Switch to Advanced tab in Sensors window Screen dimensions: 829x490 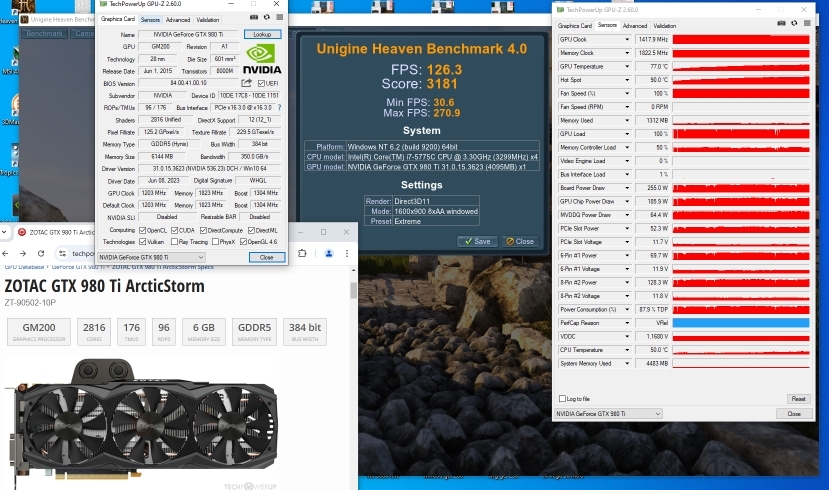point(635,25)
